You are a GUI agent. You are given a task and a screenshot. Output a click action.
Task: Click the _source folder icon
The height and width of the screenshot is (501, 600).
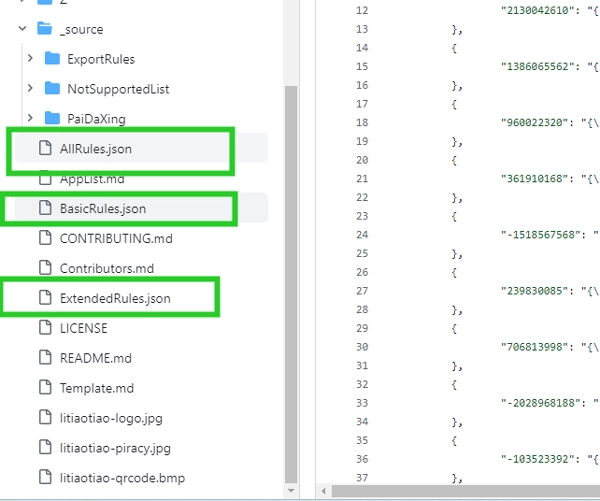pos(44,30)
